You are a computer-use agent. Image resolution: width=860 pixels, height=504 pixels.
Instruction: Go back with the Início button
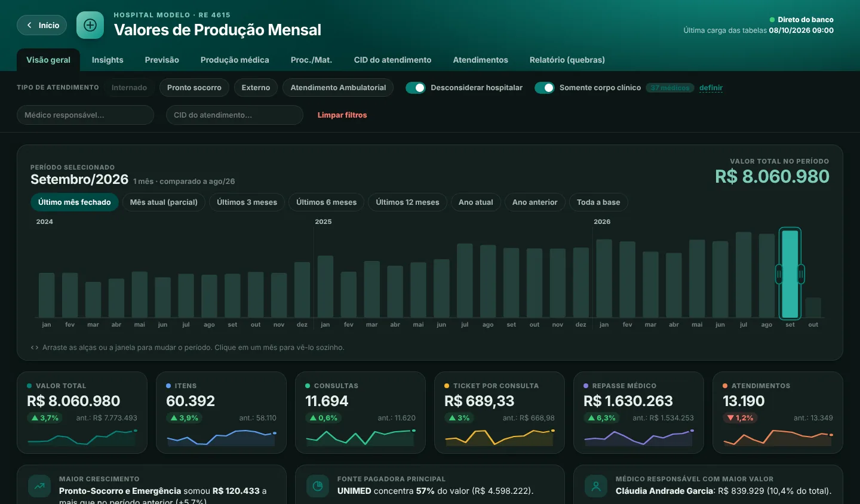[42, 25]
